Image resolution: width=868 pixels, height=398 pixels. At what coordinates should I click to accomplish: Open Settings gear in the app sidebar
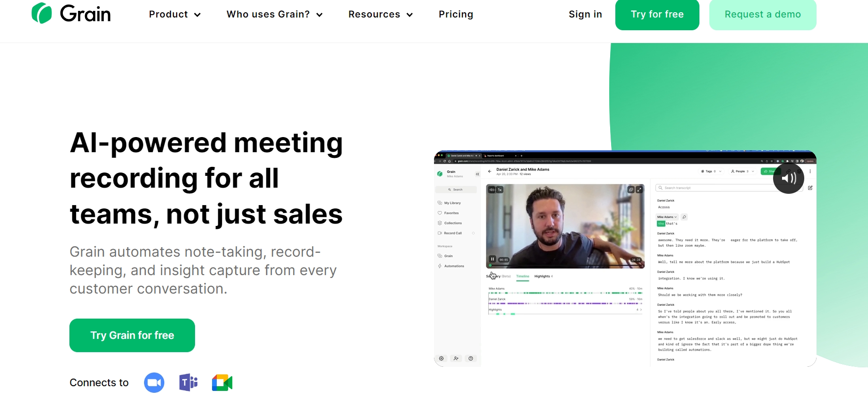[x=442, y=358]
